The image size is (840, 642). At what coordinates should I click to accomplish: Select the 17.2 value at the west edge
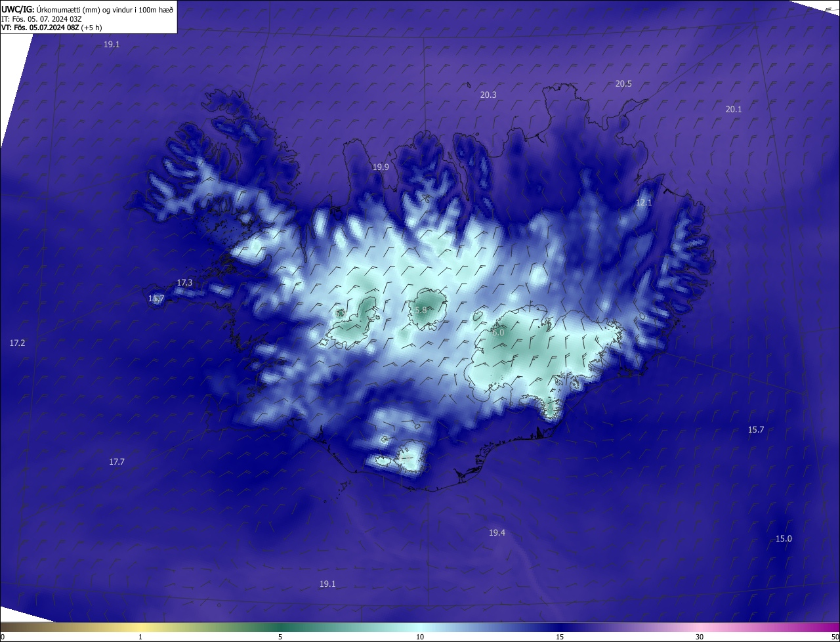tap(18, 343)
